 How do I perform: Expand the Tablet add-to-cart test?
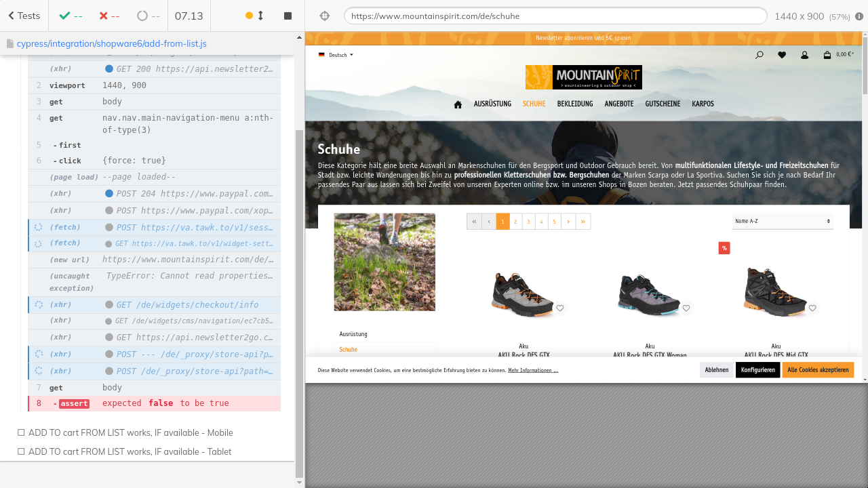click(130, 451)
